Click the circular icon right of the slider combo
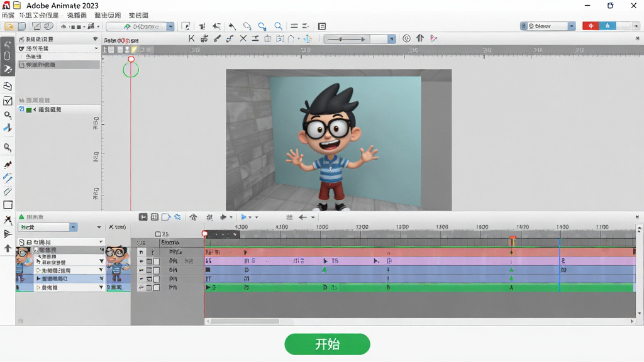 406,38
